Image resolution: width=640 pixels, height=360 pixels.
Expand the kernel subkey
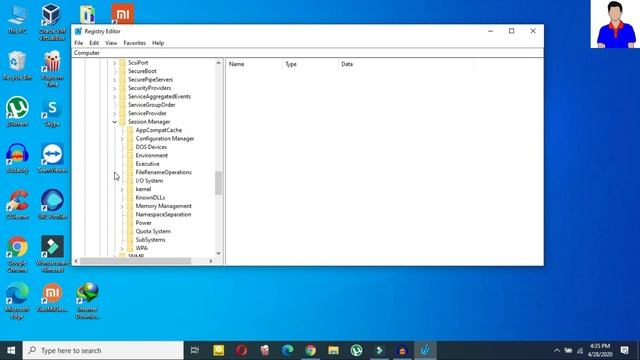[122, 189]
